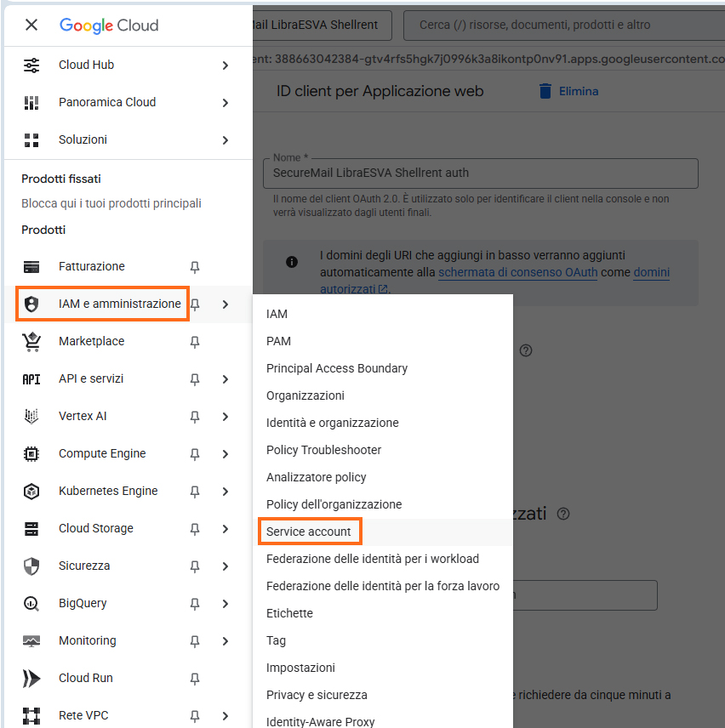This screenshot has height=728, width=725.
Task: Click the Elimina trash icon
Action: pos(546,91)
